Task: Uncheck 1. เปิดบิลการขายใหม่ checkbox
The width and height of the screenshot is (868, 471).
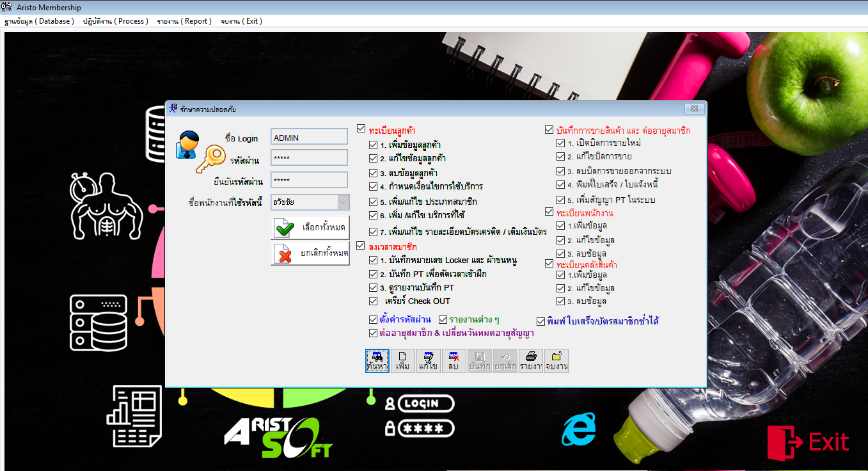Action: point(561,143)
